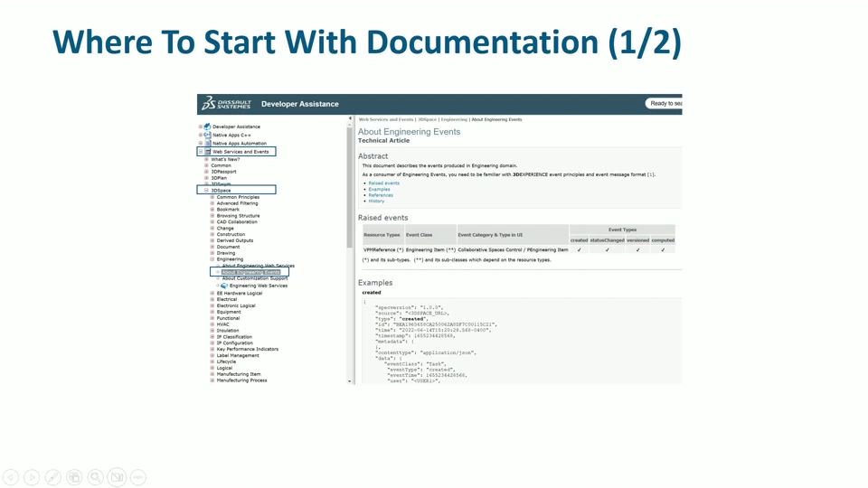Screen dimensions: 868x488
Task: Expand the 3DPassport node
Action: click(206, 172)
